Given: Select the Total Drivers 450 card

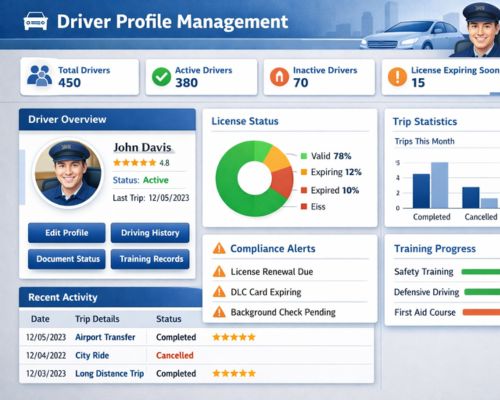Looking at the screenshot, I should pyautogui.click(x=80, y=77).
